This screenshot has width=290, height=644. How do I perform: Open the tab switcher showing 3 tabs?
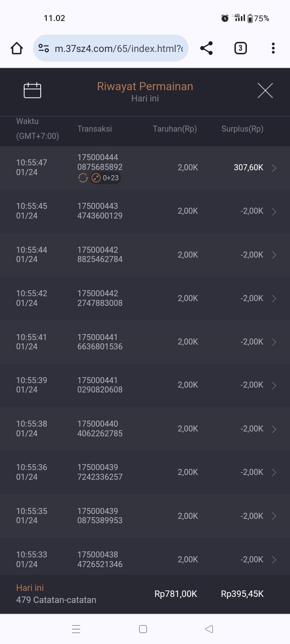[240, 48]
